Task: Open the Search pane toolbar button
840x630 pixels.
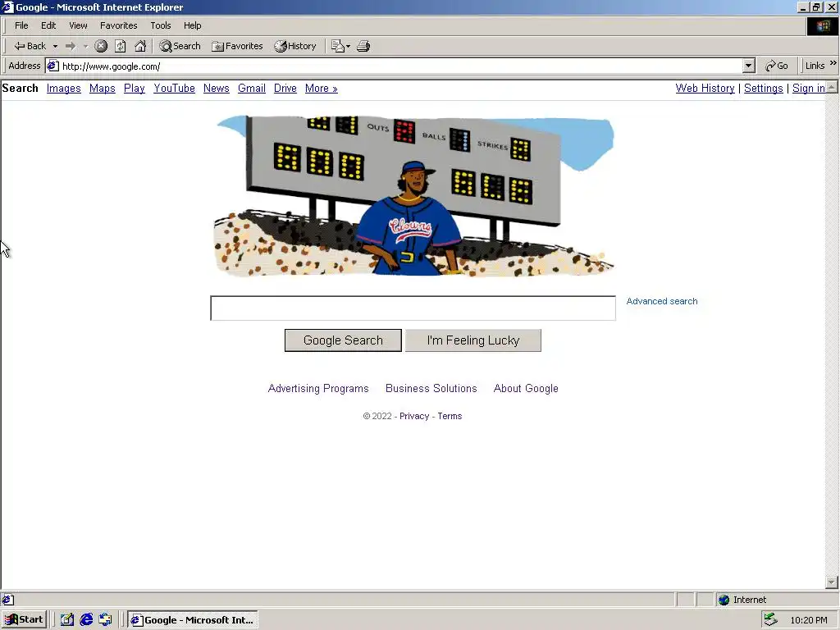Action: (x=180, y=46)
